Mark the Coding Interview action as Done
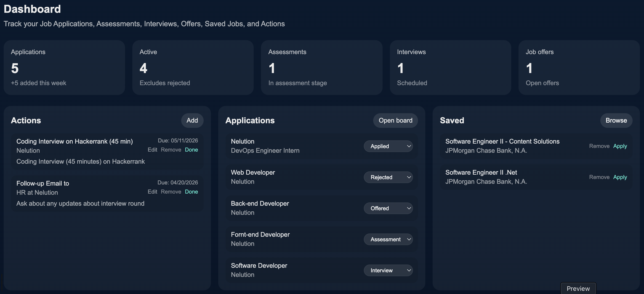Image resolution: width=644 pixels, height=294 pixels. [x=191, y=150]
